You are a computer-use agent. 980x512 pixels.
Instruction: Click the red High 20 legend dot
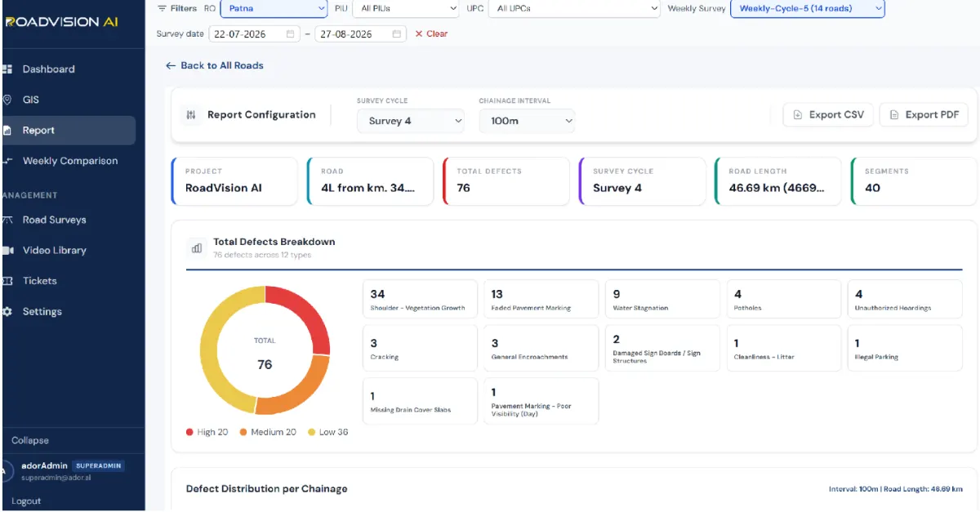[x=190, y=433]
